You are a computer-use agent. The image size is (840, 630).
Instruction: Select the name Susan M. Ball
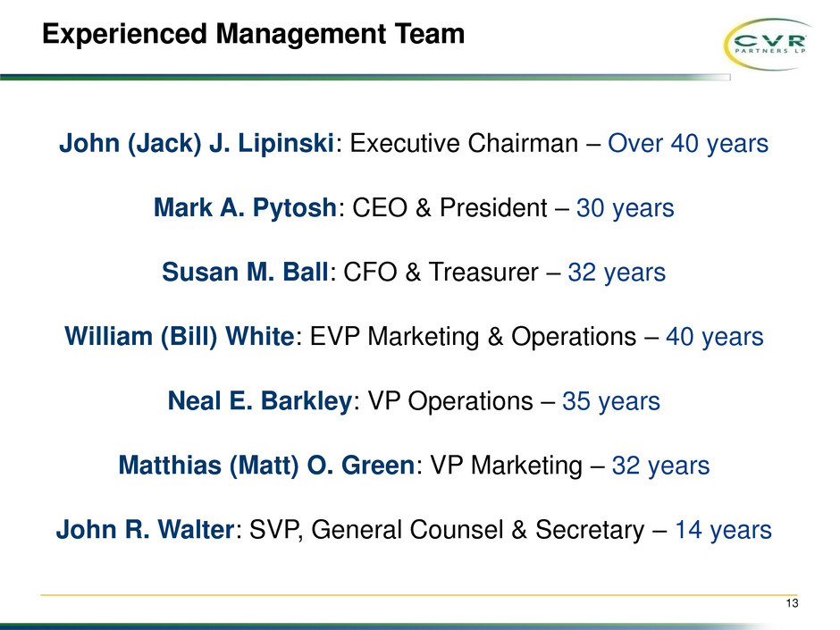pos(245,273)
